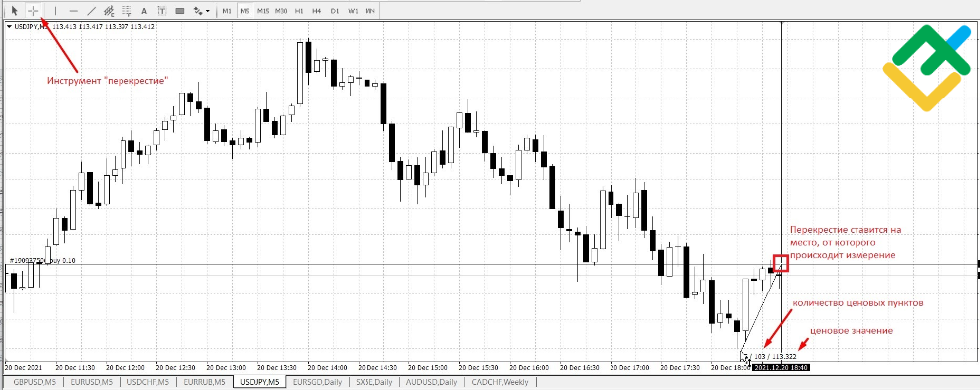Click the 2021.12.20 18:40 crosshair time label
Viewport: 980px width, 390px height.
point(781,368)
